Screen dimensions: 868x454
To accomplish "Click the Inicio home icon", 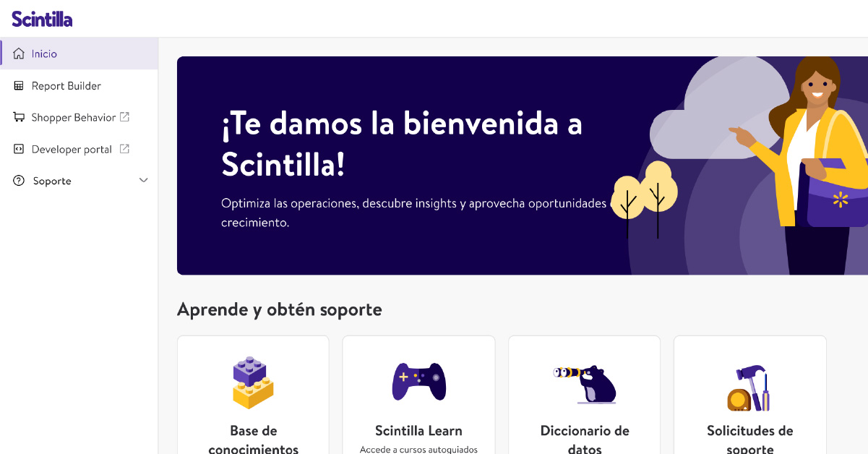I will tap(19, 54).
